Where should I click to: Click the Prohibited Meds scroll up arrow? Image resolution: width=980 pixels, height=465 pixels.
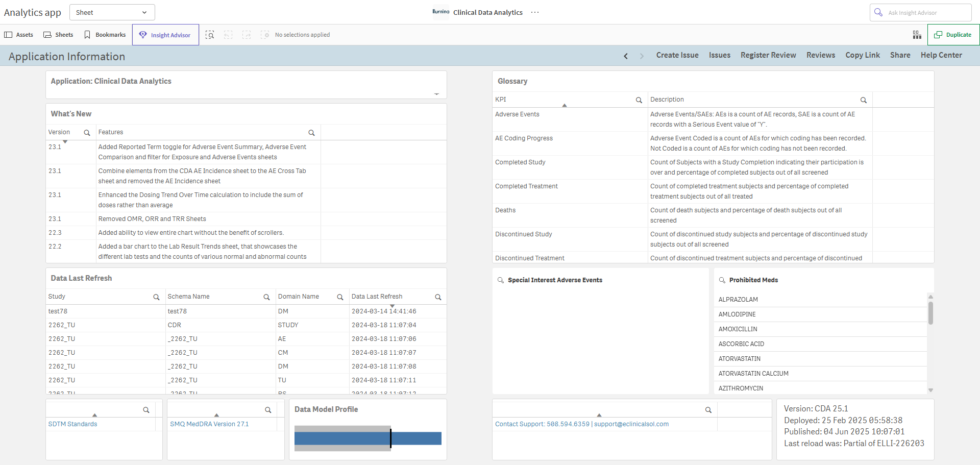pyautogui.click(x=930, y=297)
